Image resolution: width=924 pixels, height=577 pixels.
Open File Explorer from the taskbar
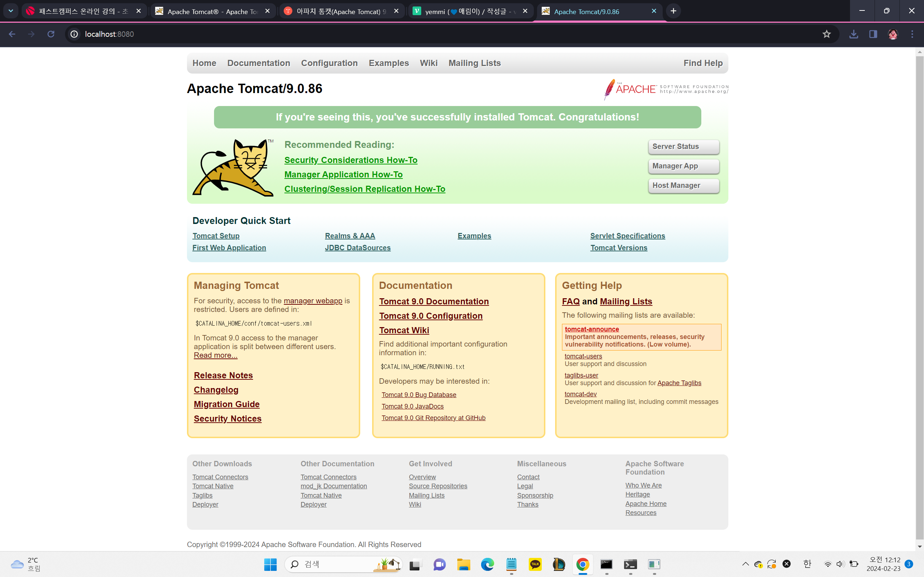tap(463, 564)
